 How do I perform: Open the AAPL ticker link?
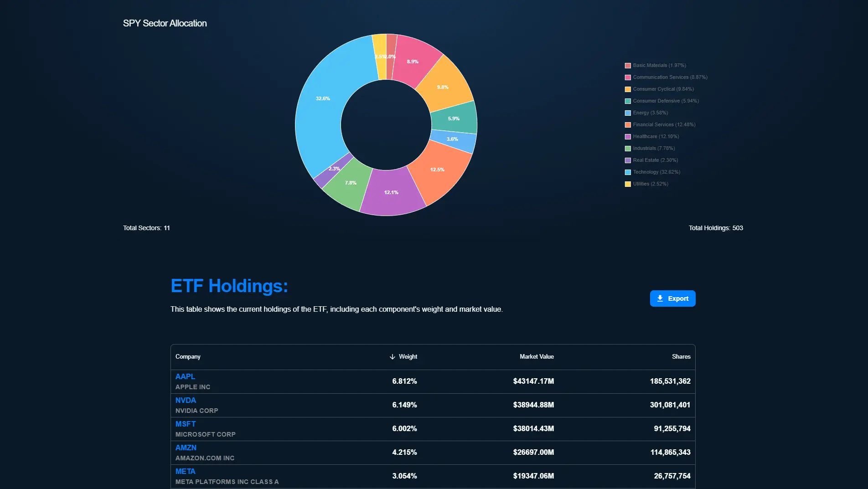click(185, 376)
